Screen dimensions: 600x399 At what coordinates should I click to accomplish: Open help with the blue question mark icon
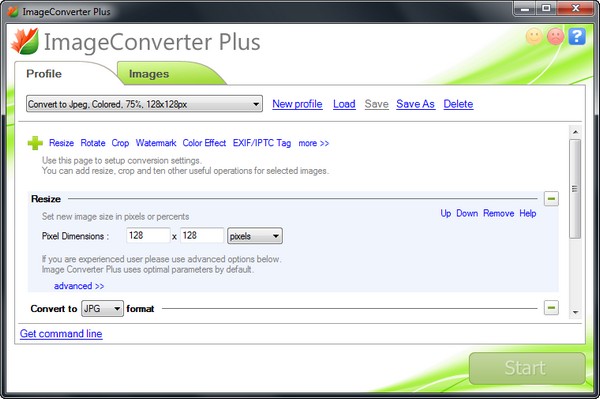[577, 36]
